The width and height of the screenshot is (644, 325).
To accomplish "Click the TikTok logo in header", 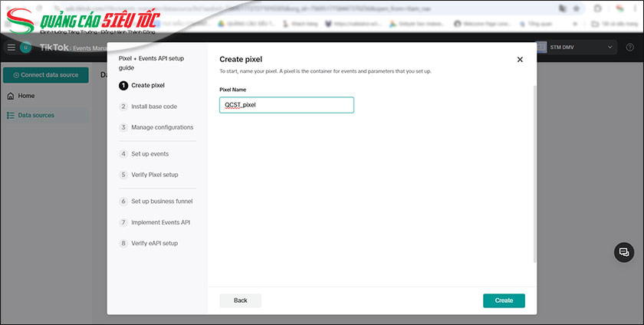I will tap(54, 48).
